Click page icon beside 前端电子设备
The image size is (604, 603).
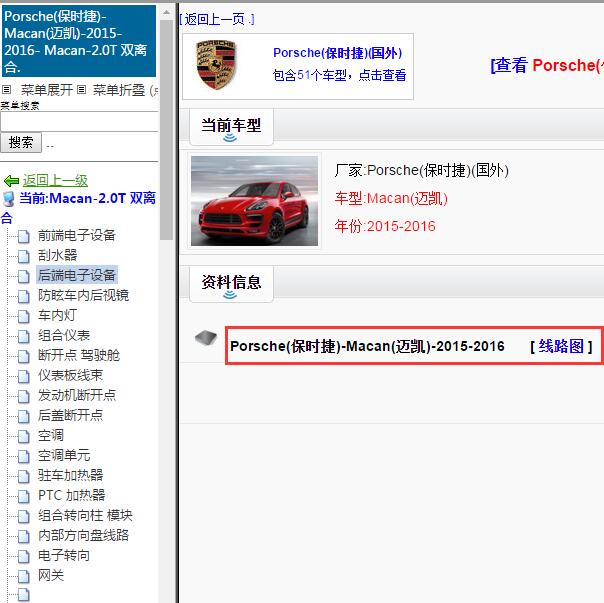(x=23, y=236)
